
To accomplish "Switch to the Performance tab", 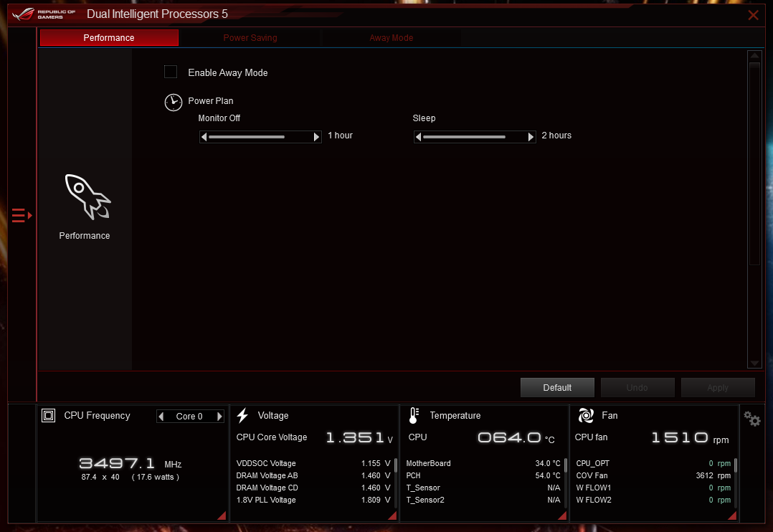I will point(109,38).
